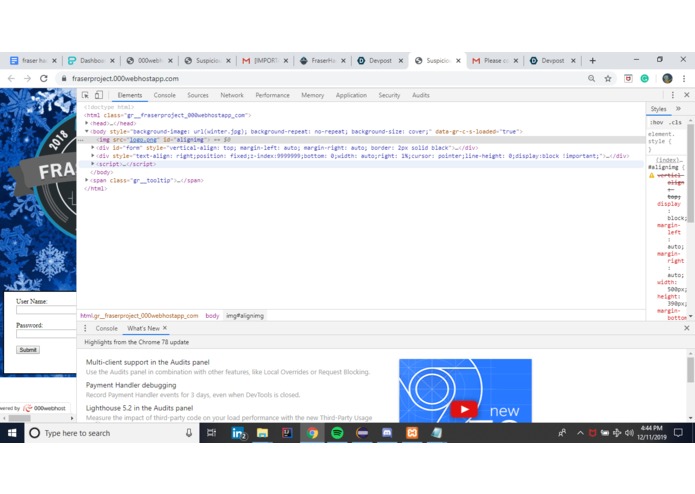The height and width of the screenshot is (494, 695).
Task: Open DevTools customize menu (three dots)
Action: click(673, 95)
